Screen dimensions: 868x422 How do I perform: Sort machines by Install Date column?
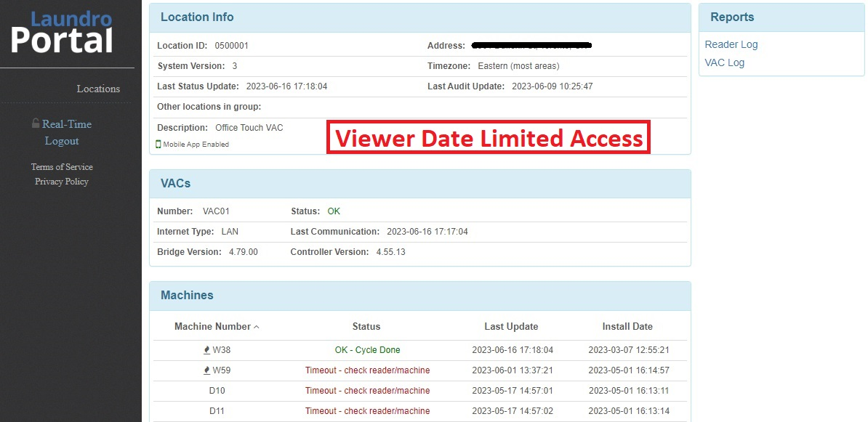[627, 326]
